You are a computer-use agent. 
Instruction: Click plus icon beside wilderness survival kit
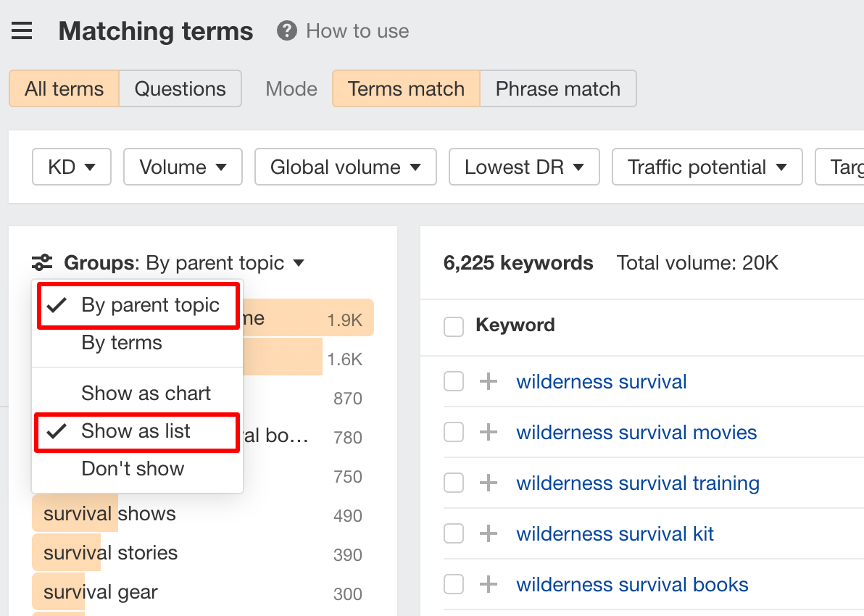point(489,534)
